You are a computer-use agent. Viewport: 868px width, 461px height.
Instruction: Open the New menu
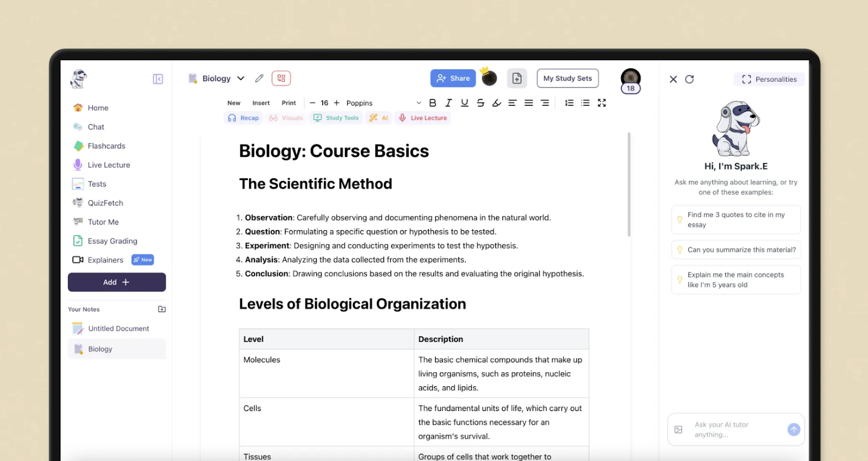click(234, 103)
